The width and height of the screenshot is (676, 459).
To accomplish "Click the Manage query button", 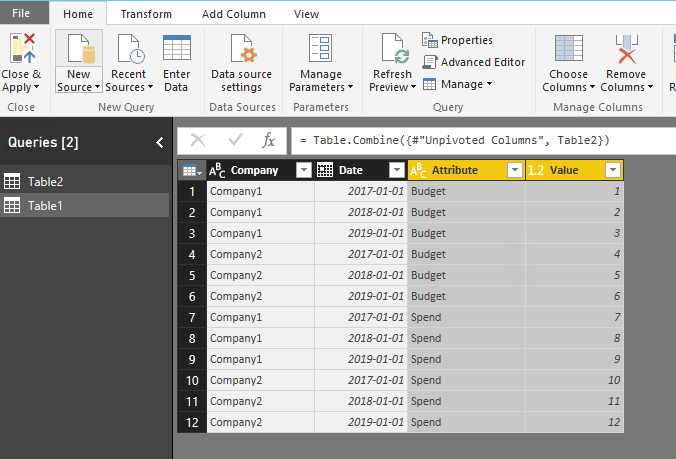I will point(457,84).
